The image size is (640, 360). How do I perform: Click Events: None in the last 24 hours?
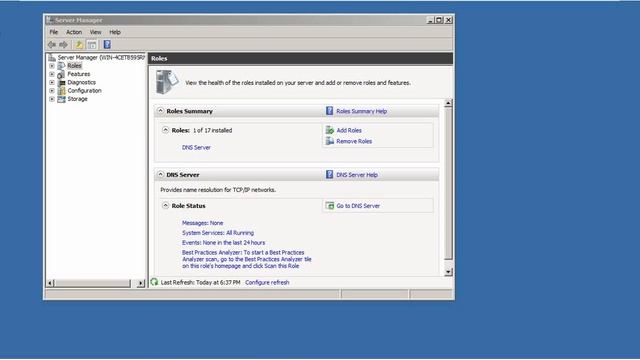tap(223, 242)
